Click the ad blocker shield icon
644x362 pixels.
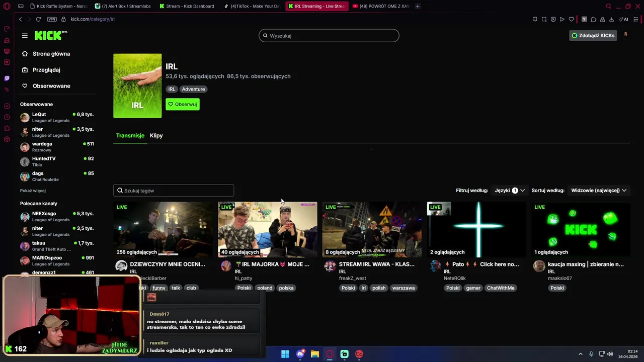click(x=553, y=19)
